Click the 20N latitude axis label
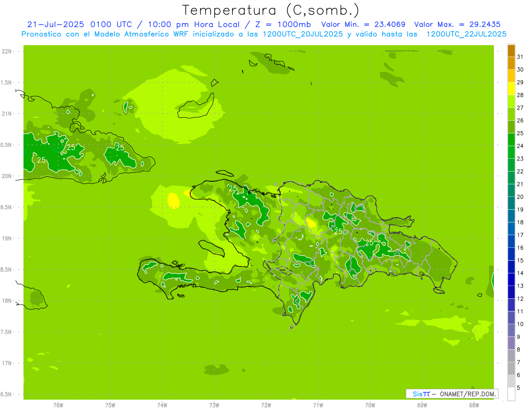532x411 pixels. coord(7,176)
